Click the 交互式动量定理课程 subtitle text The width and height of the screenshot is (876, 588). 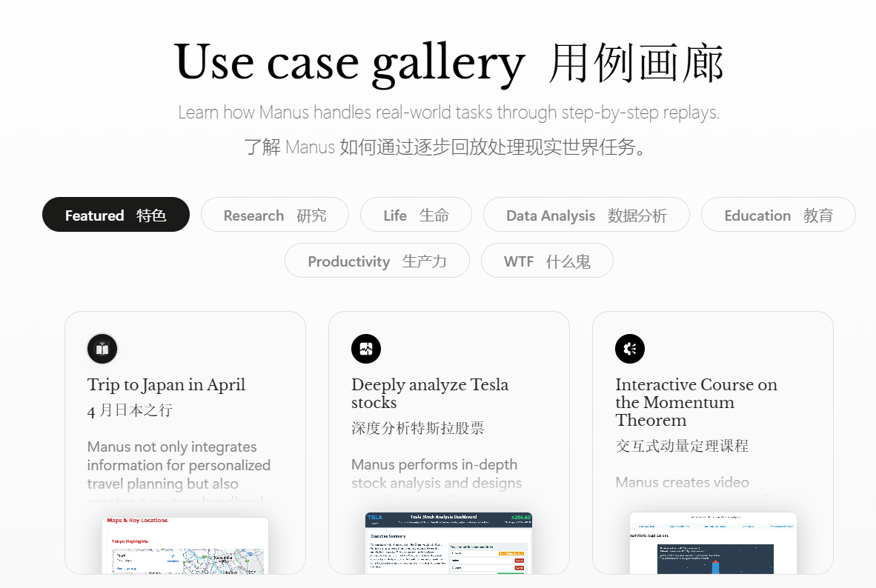(682, 446)
